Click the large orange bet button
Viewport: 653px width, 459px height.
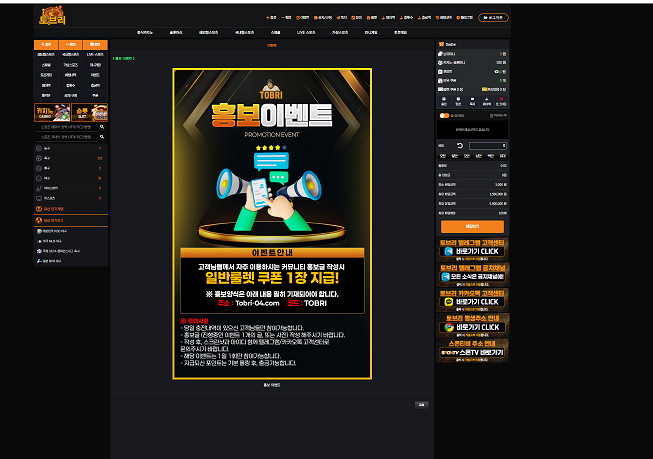pos(472,227)
